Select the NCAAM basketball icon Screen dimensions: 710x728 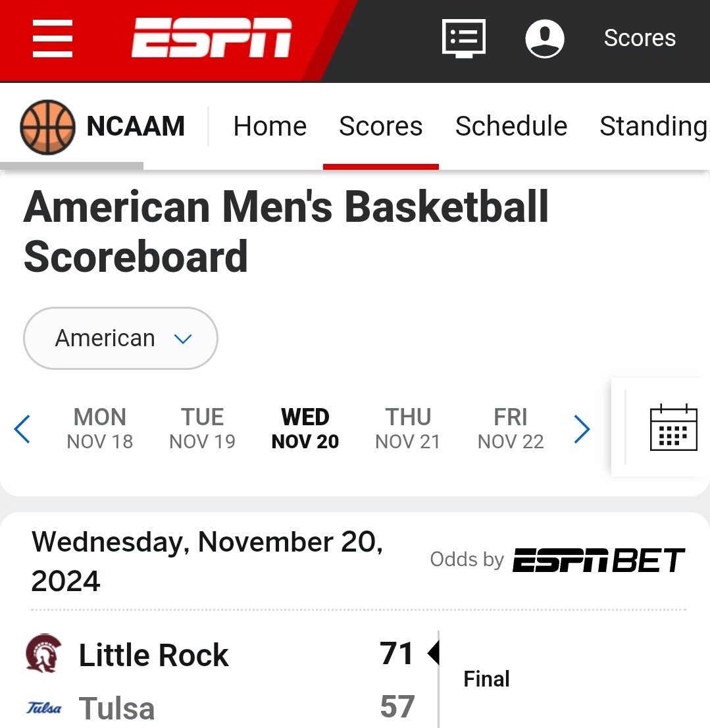click(x=47, y=127)
